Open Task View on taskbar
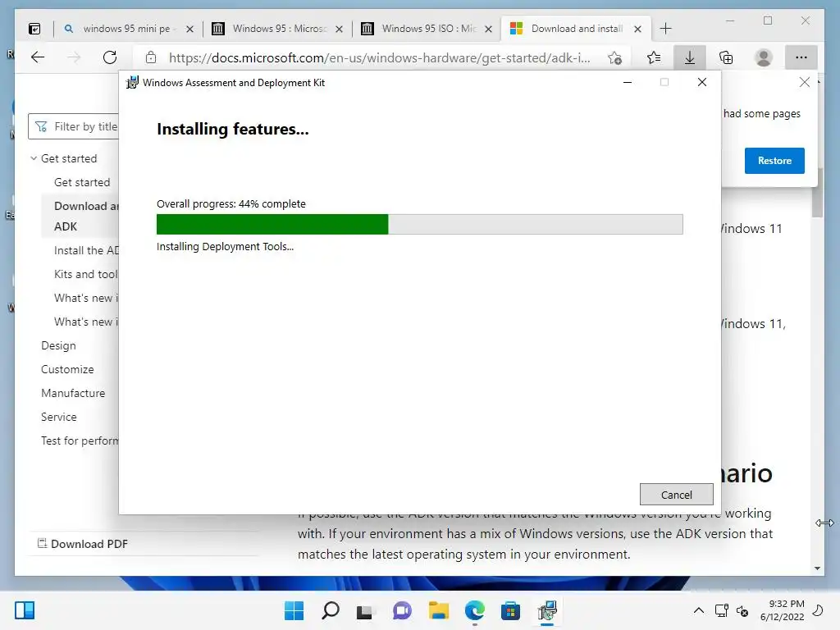Image resolution: width=840 pixels, height=630 pixels. point(365,610)
